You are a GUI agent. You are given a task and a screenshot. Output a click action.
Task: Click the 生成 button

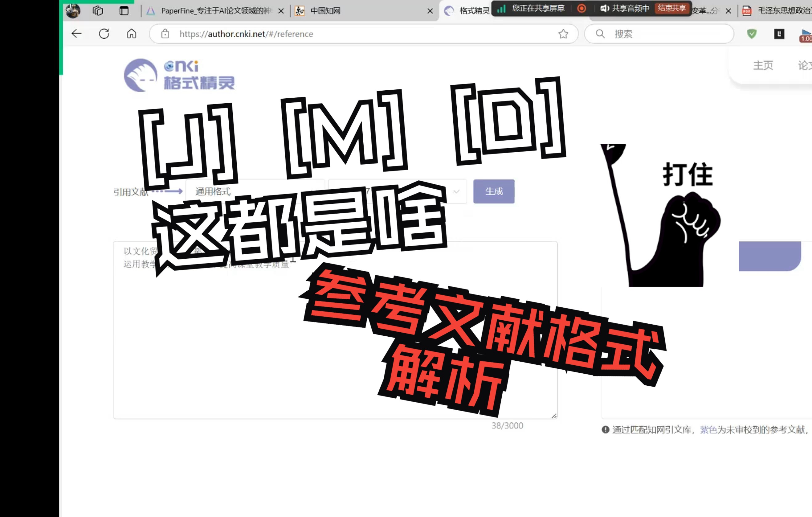point(494,191)
